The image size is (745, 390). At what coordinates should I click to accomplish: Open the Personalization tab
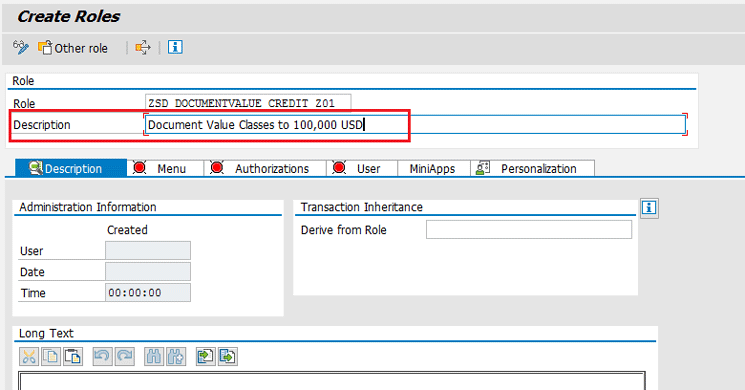pos(532,168)
